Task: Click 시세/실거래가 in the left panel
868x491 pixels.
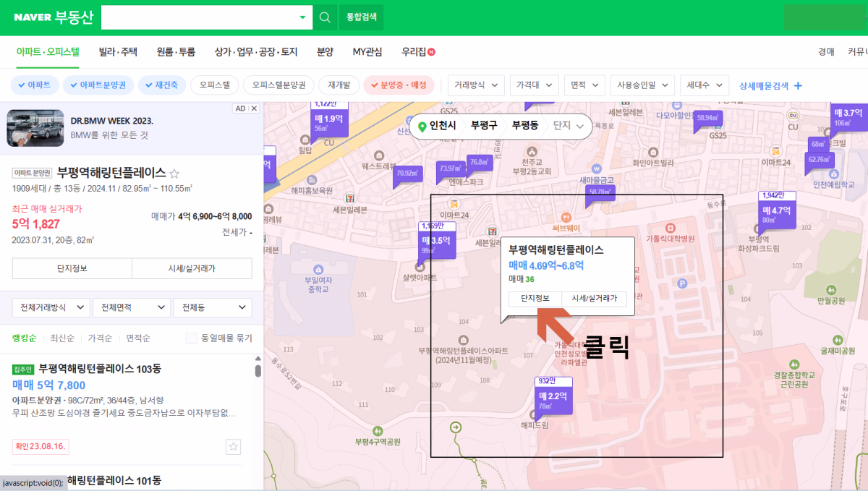Action: (x=192, y=268)
